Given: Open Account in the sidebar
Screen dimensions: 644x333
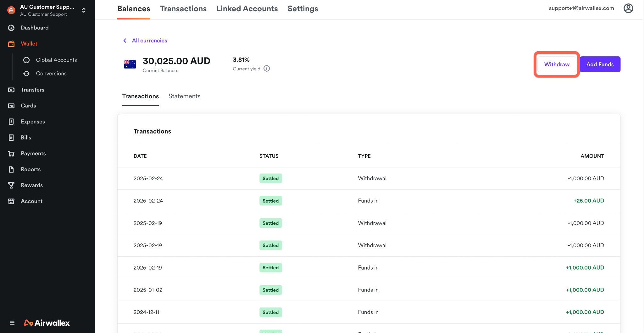Looking at the screenshot, I should tap(31, 201).
